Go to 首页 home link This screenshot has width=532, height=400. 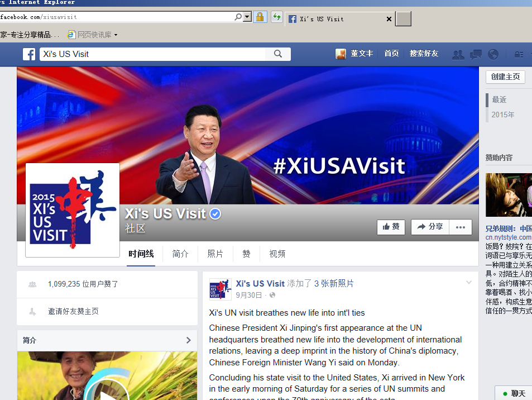point(391,53)
